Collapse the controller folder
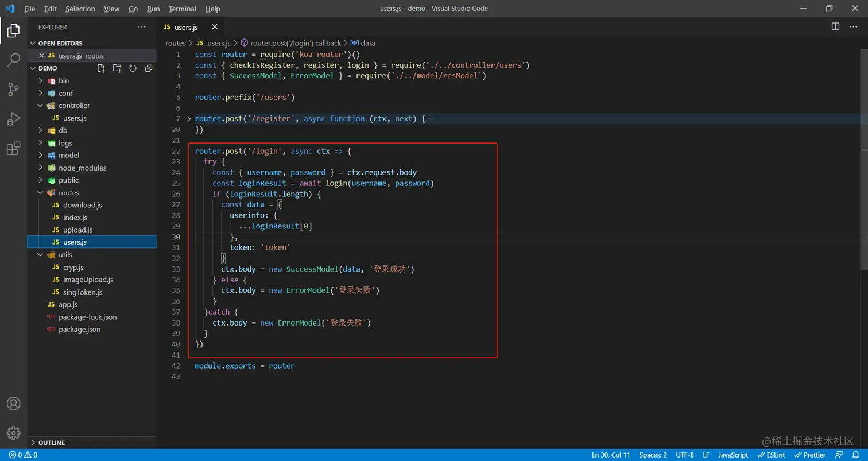This screenshot has width=868, height=461. (x=40, y=106)
